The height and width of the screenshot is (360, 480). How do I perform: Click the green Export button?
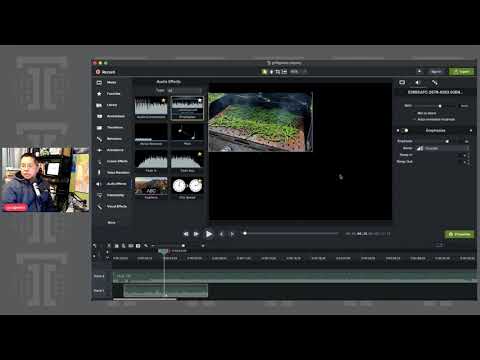(x=461, y=72)
